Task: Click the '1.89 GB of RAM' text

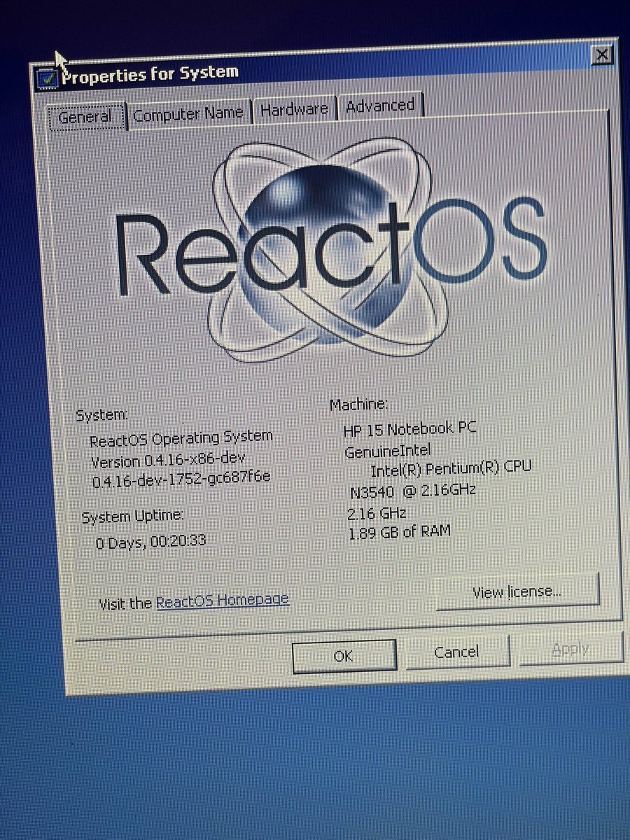Action: pos(399,533)
